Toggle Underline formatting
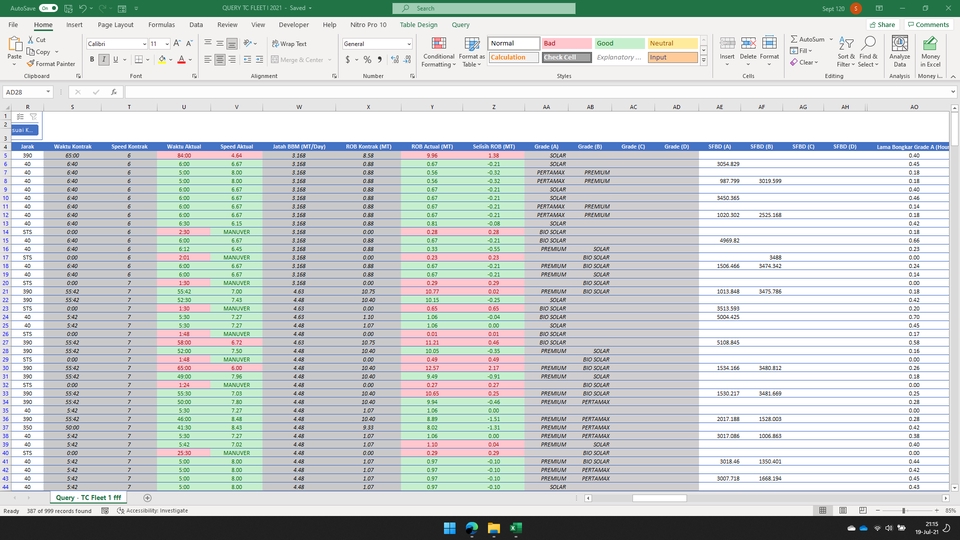The height and width of the screenshot is (540, 960). coord(115,59)
